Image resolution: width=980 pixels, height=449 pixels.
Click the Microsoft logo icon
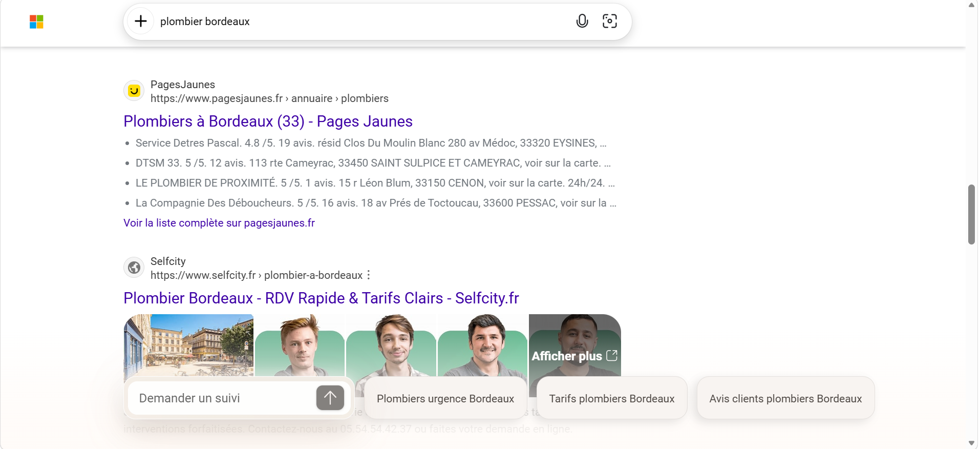36,22
